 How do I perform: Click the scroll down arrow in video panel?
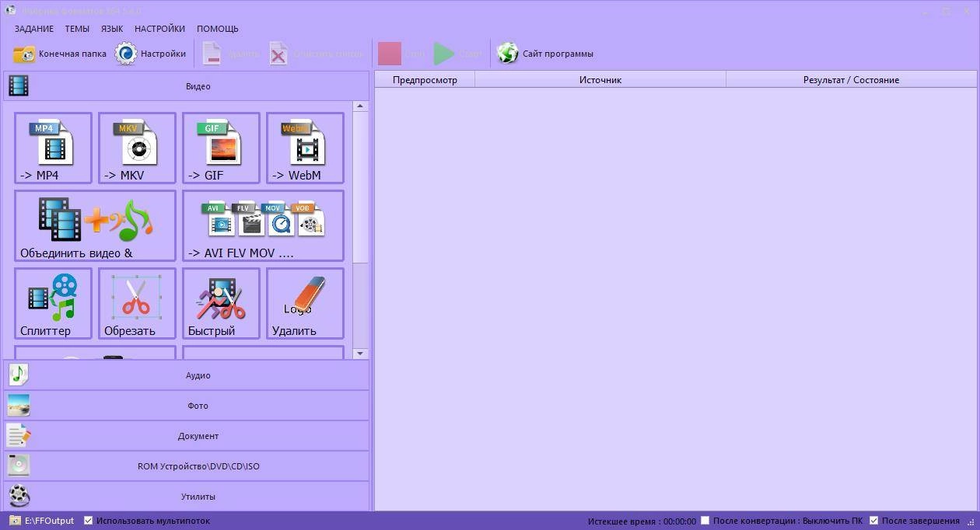tap(360, 354)
